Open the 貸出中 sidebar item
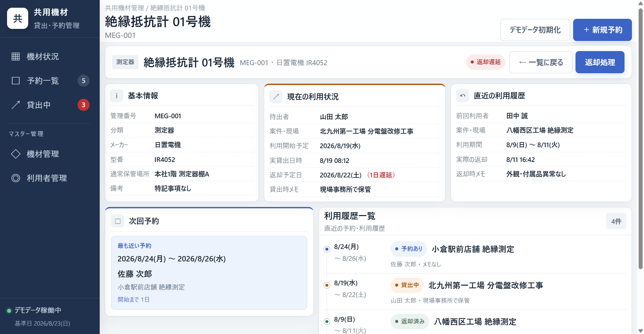 pyautogui.click(x=50, y=105)
